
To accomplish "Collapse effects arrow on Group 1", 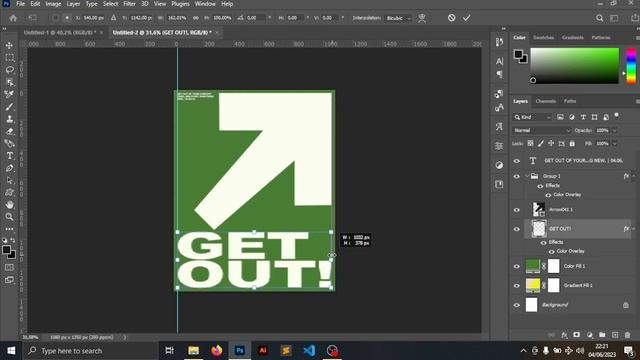I will point(633,176).
